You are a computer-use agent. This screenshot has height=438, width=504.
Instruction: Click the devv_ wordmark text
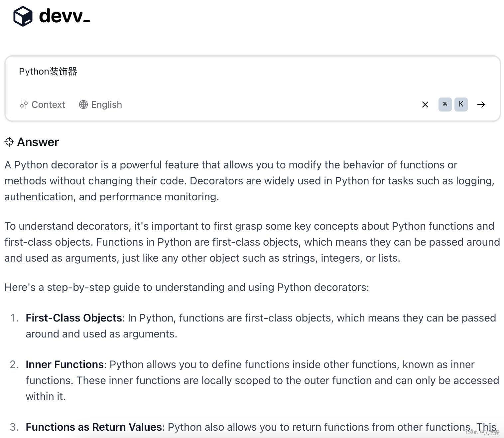64,16
